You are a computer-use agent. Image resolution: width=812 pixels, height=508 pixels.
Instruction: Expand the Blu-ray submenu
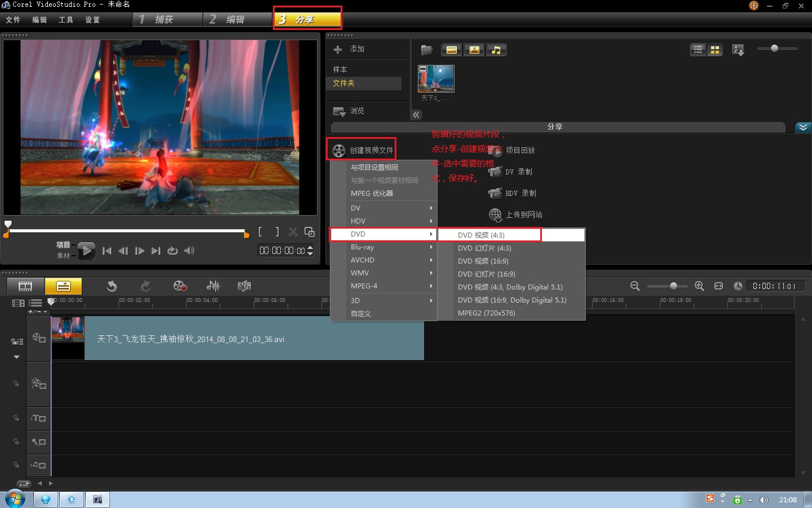(x=384, y=247)
